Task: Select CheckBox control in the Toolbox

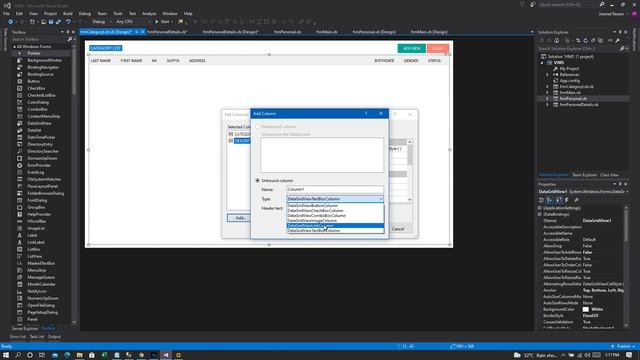Action: tap(36, 88)
